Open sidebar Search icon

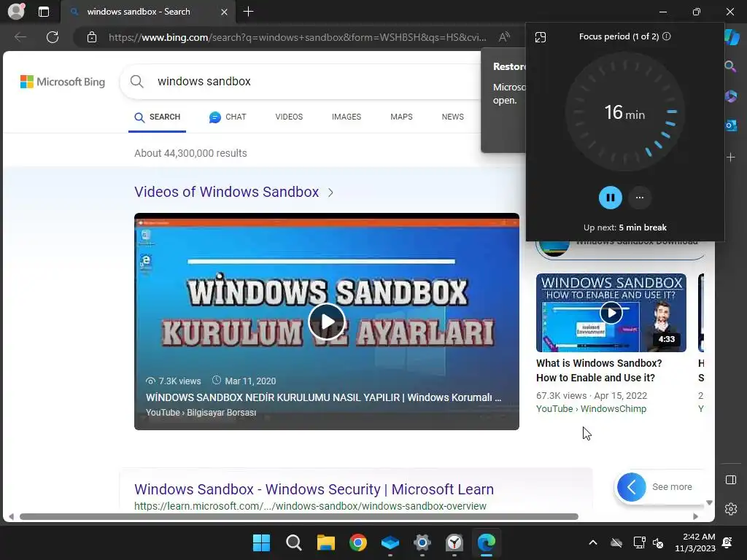pos(730,66)
